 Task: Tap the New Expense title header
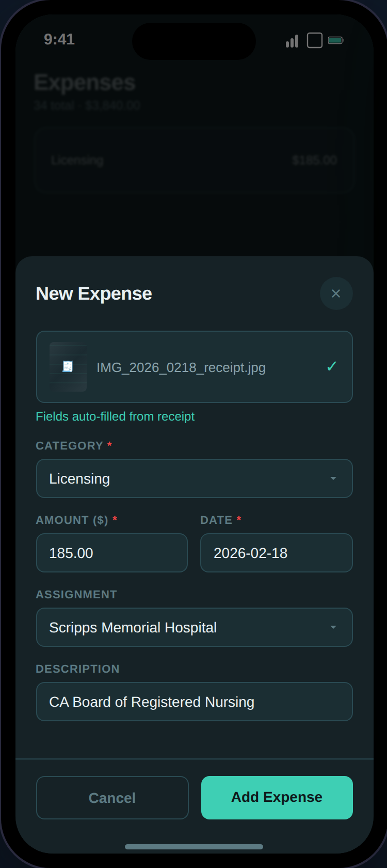tap(93, 293)
